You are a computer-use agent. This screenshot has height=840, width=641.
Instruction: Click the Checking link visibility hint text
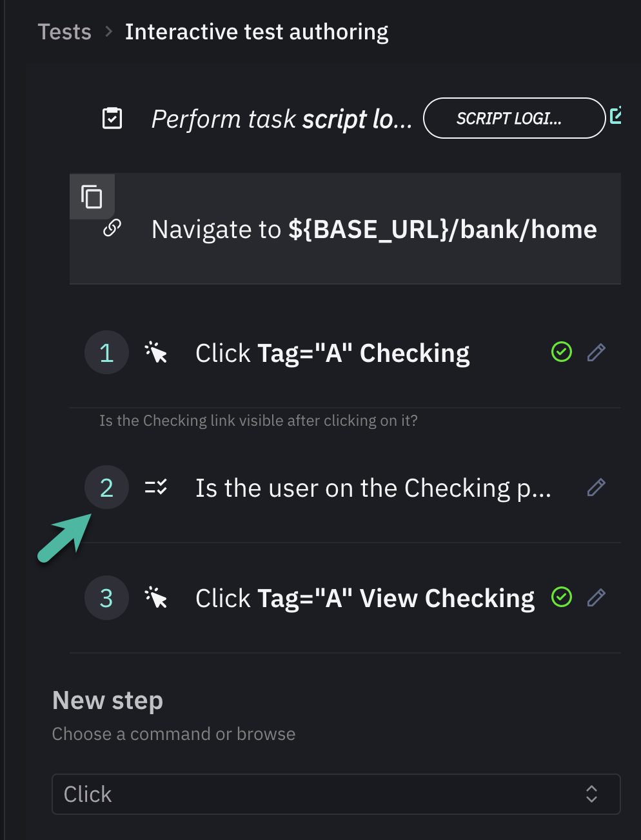pyautogui.click(x=258, y=420)
